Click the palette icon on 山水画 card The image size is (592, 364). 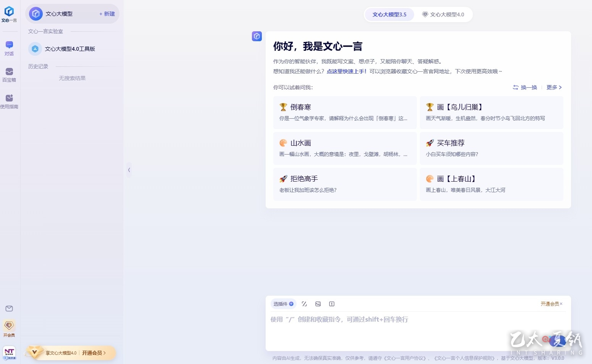283,143
